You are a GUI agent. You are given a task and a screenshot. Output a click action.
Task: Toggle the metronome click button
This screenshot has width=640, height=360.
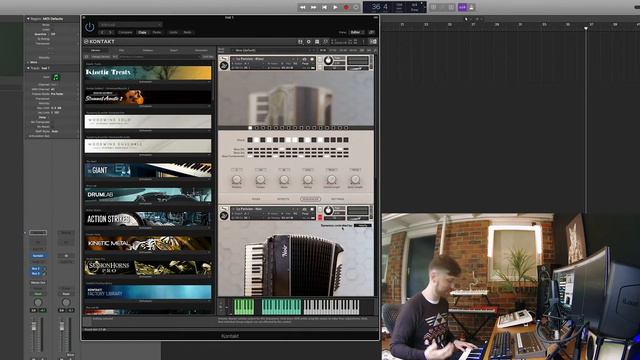pyautogui.click(x=471, y=7)
